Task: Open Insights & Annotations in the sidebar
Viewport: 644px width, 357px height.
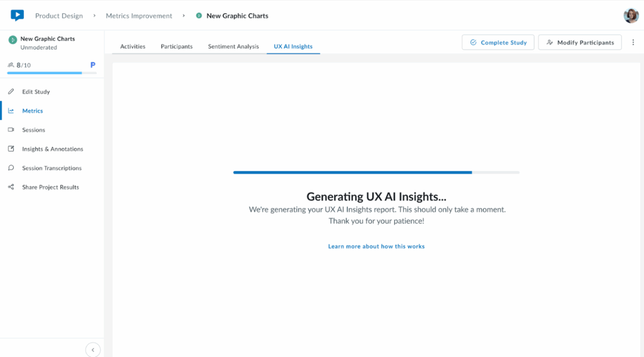Action: 52,148
